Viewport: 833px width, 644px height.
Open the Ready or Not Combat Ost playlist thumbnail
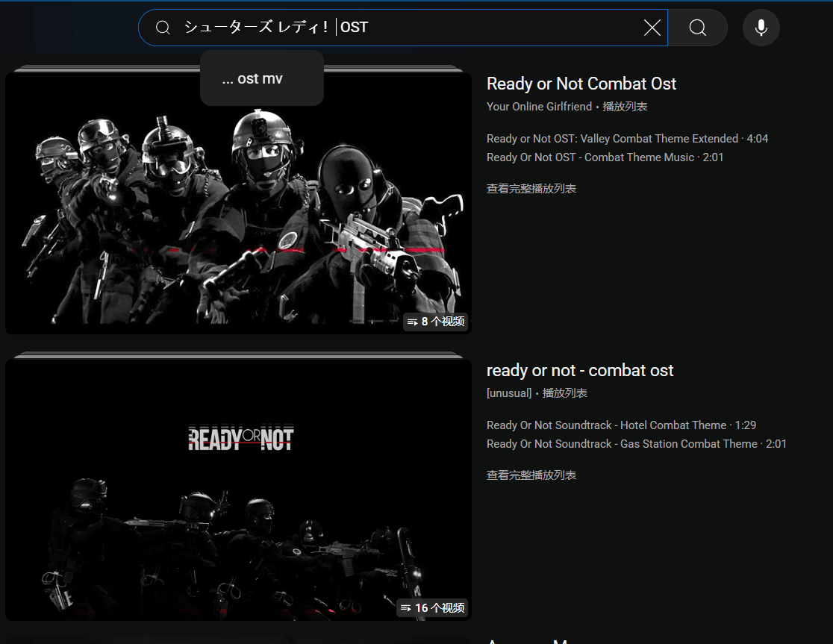tap(239, 203)
